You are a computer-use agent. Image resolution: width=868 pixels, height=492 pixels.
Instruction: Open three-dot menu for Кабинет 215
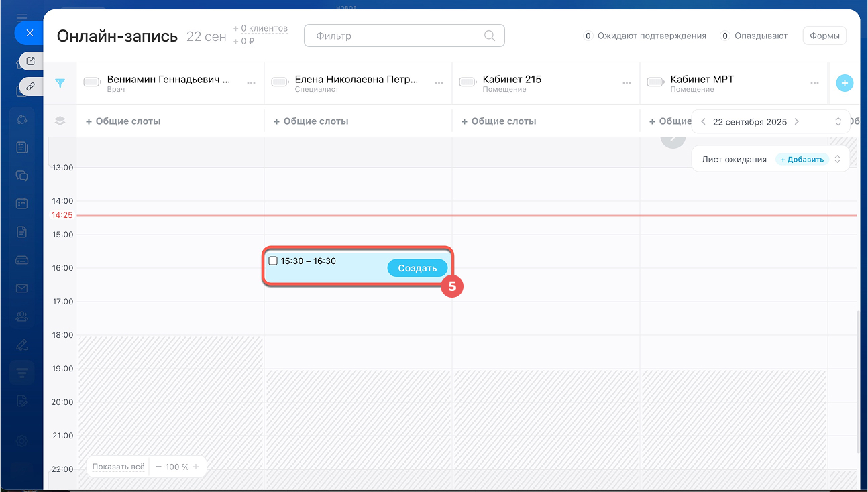[627, 83]
